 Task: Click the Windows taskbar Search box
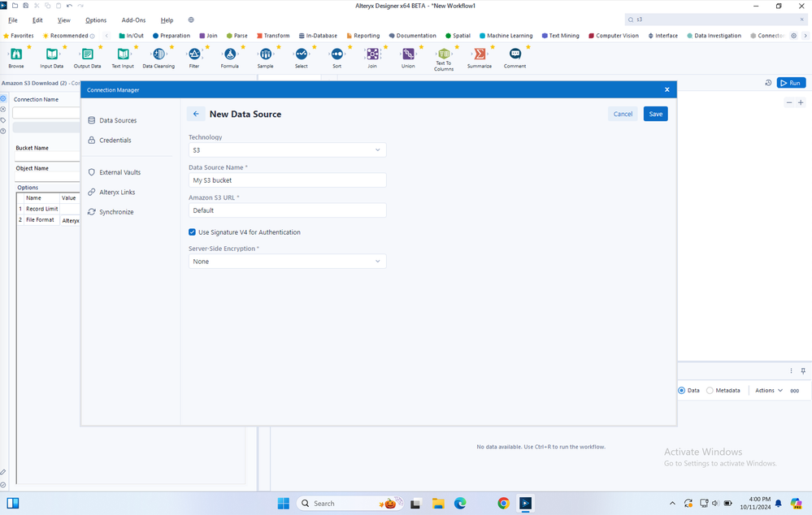[350, 503]
